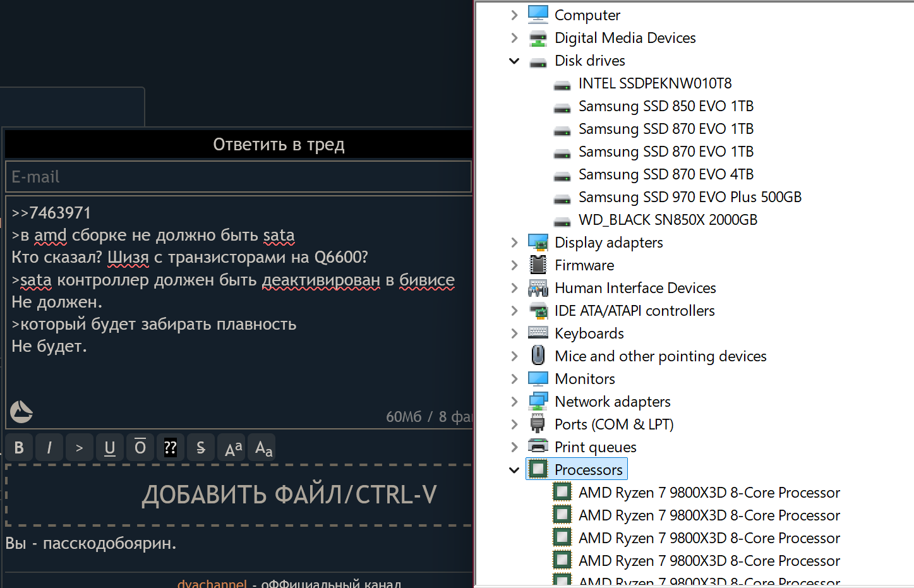Image resolution: width=914 pixels, height=588 pixels.
Task: Click the E-mail input field
Action: pos(239,177)
